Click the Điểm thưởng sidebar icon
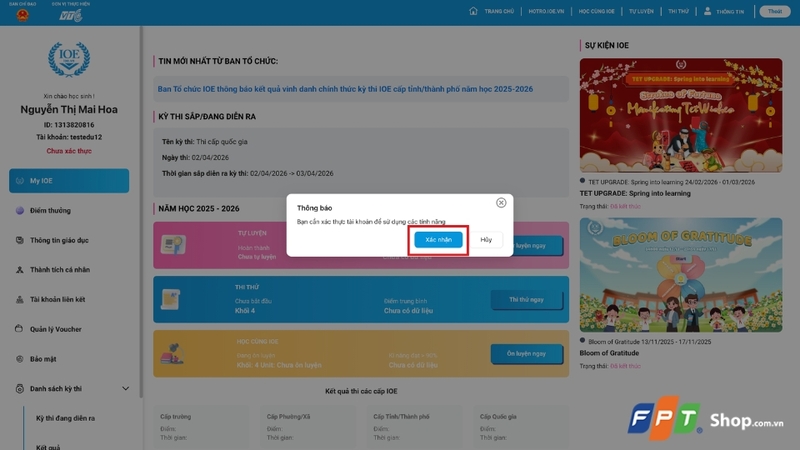The height and width of the screenshot is (450, 800). (x=20, y=210)
